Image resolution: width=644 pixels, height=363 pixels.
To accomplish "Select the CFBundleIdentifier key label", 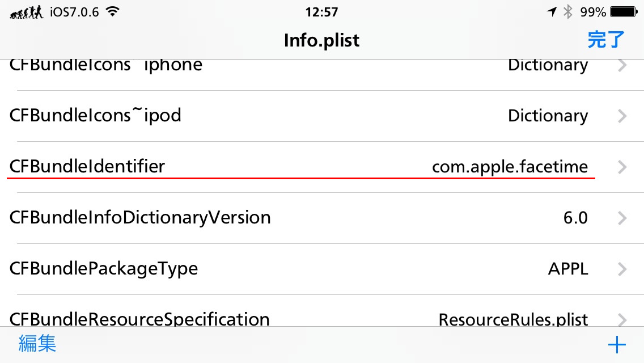I will point(87,167).
